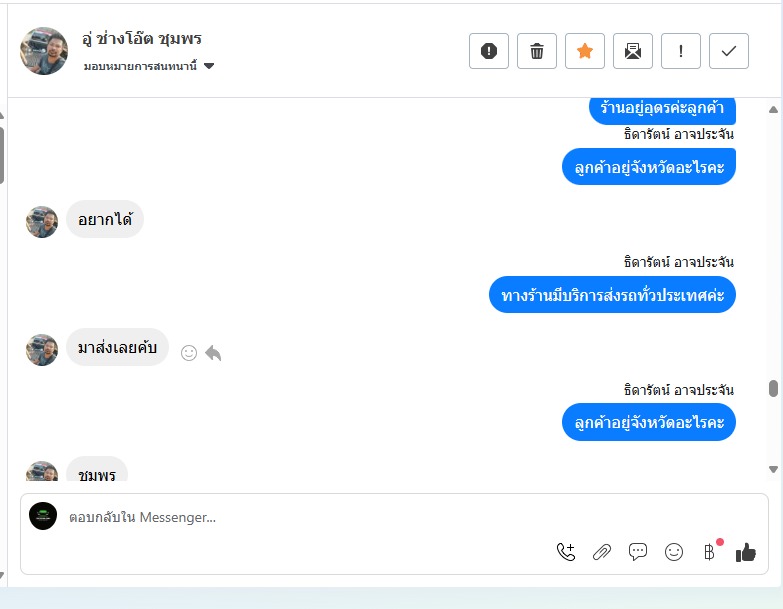
Task: Click customer name อู่ ช่างโอ๊ต ชุมพร
Action: pos(142,38)
